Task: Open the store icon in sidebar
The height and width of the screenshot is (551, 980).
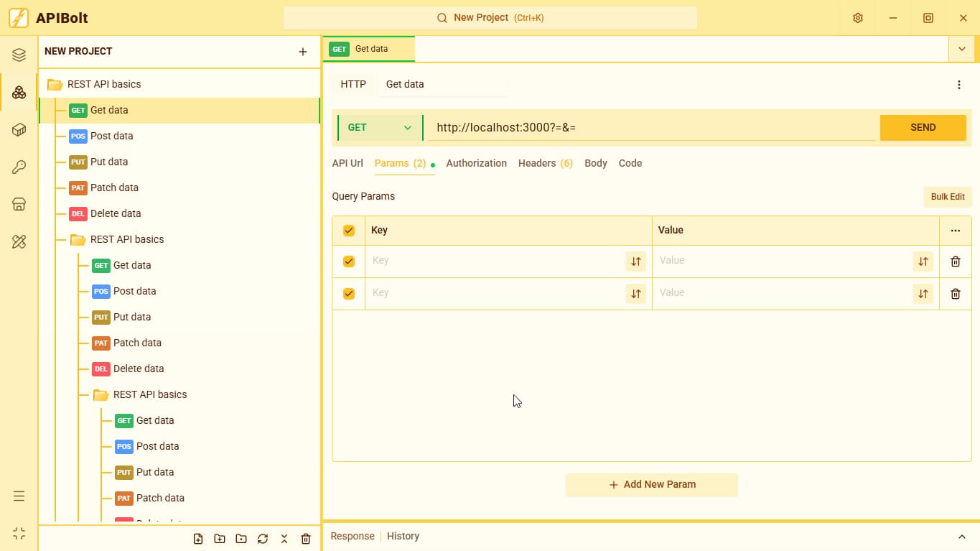Action: coord(19,205)
